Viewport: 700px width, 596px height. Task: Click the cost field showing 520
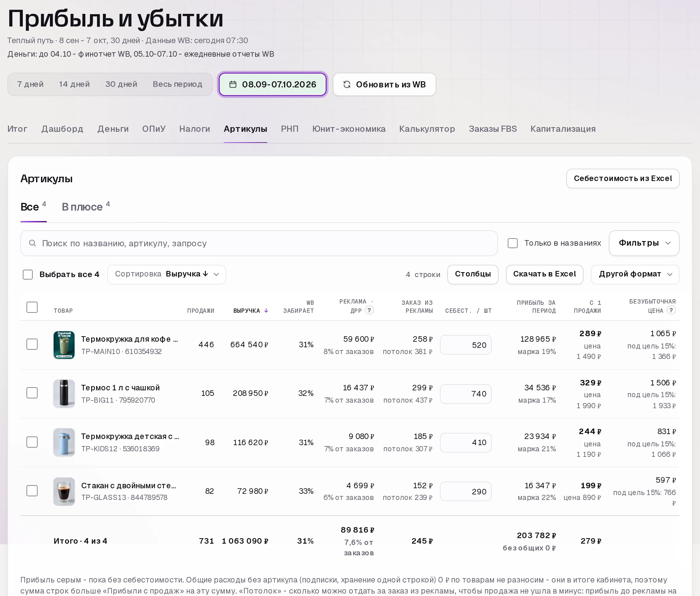tap(466, 344)
